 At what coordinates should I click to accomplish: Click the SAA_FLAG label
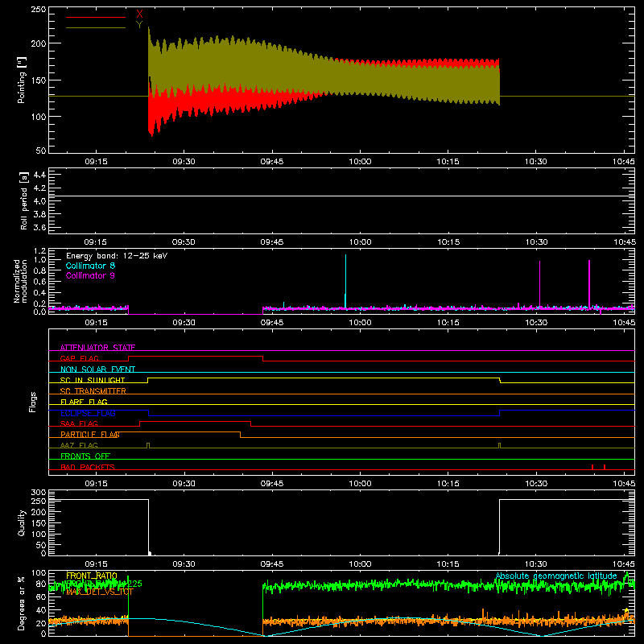pos(79,423)
